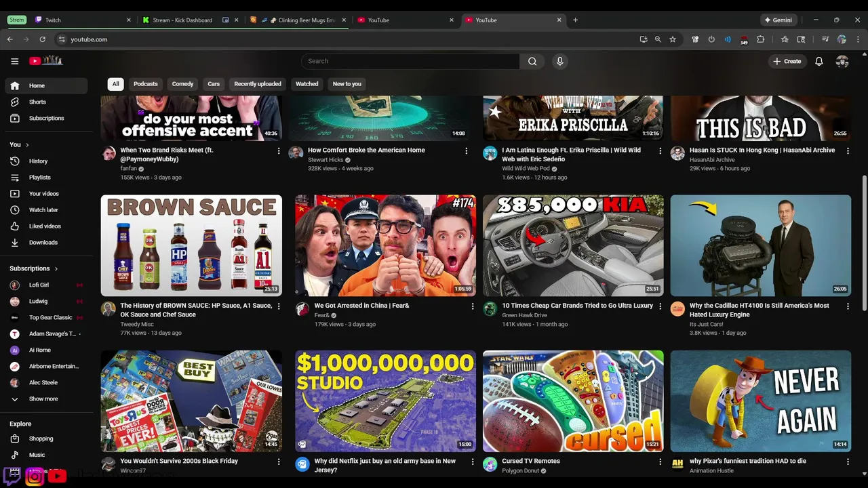Open Alec Steele subscription channel
This screenshot has height=488, width=868.
pyautogui.click(x=47, y=383)
